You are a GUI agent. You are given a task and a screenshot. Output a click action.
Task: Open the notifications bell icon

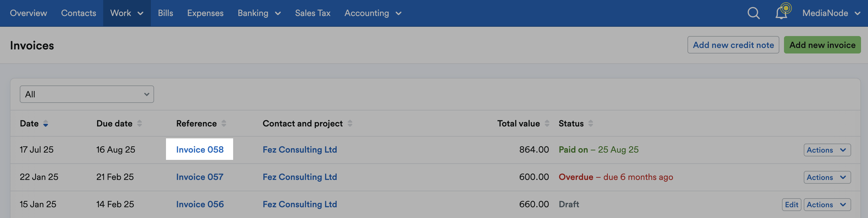coord(782,12)
